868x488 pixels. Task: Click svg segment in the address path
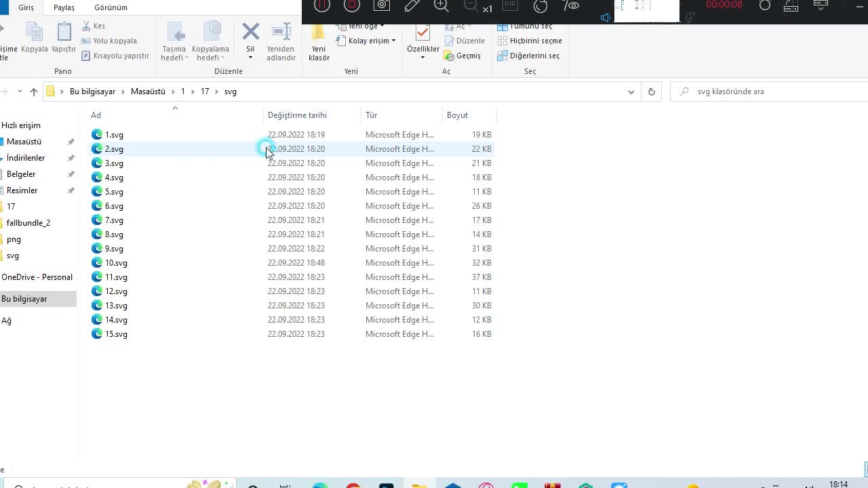point(231,91)
